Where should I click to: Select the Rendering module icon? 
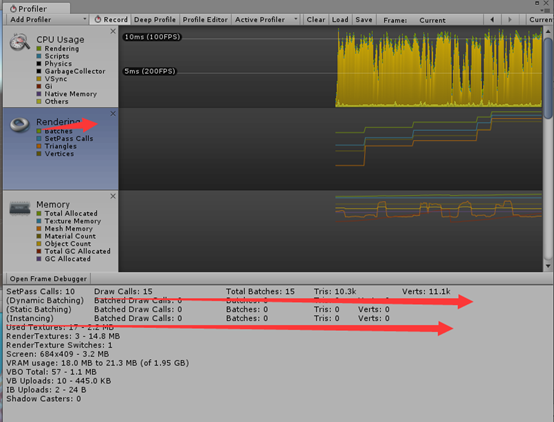19,124
